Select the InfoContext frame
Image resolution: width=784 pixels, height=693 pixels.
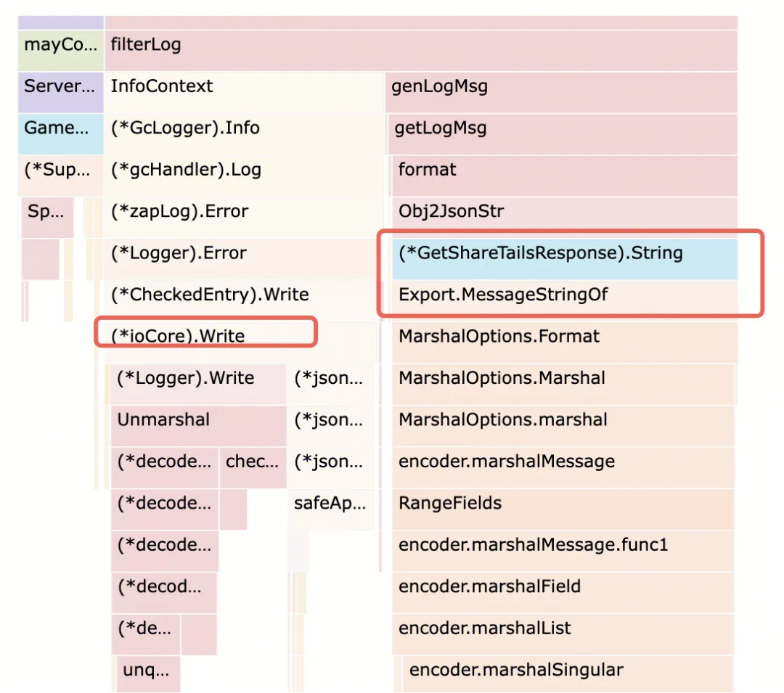(244, 86)
